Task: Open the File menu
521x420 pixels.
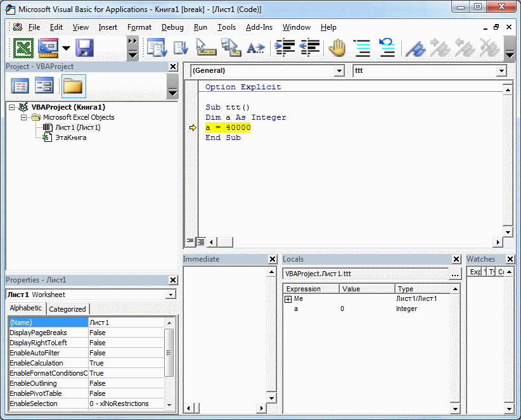Action: 34,27
